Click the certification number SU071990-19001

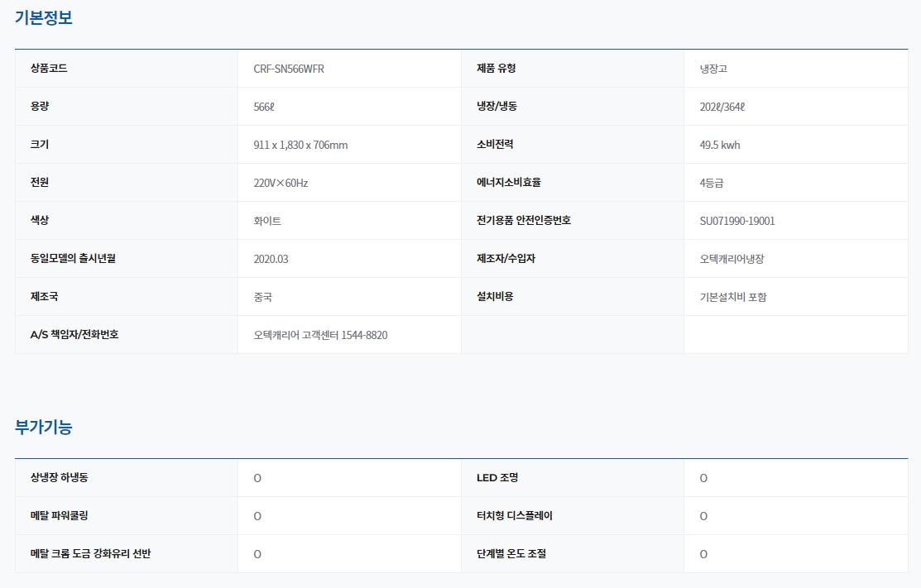coord(737,221)
